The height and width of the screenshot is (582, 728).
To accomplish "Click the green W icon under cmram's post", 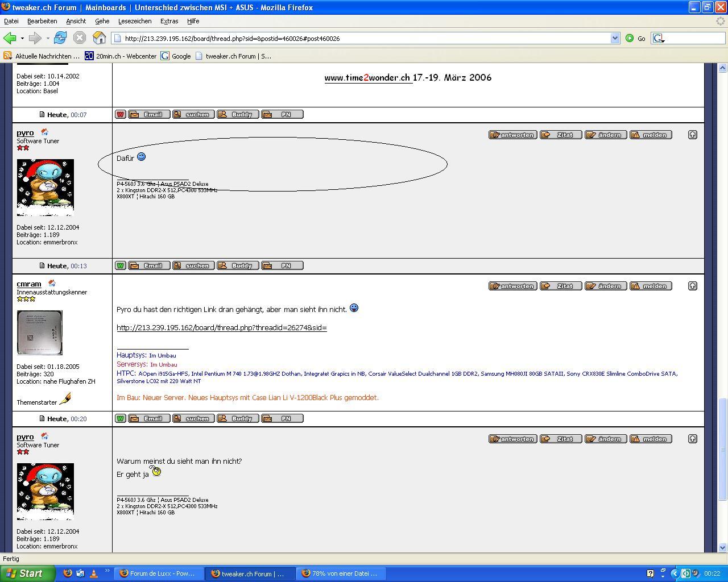I will 120,418.
